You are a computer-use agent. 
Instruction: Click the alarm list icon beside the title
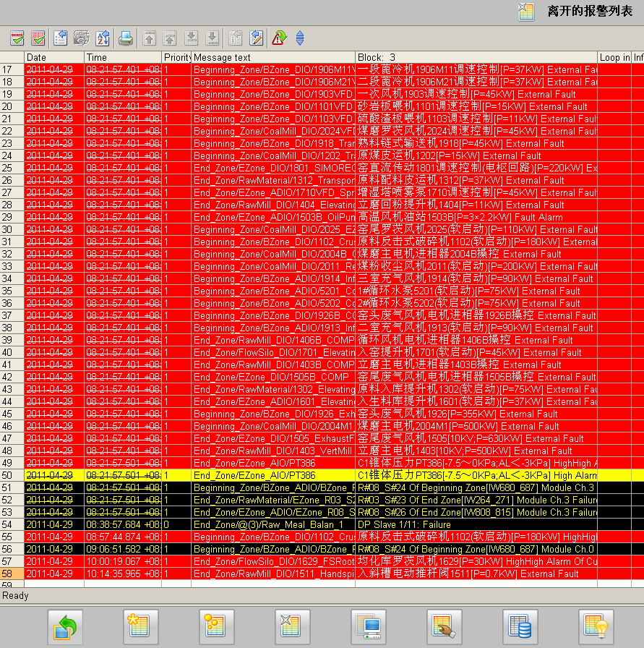tap(527, 11)
